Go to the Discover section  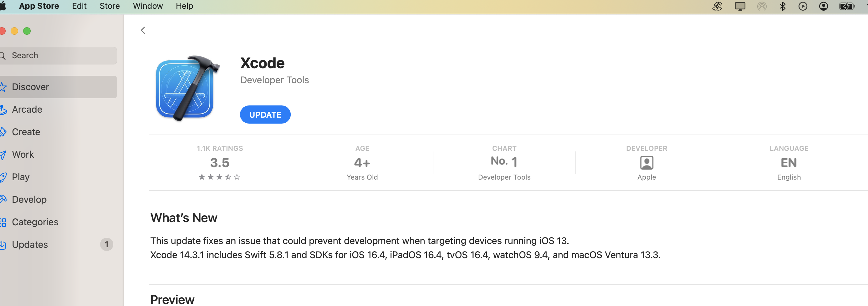pyautogui.click(x=58, y=87)
